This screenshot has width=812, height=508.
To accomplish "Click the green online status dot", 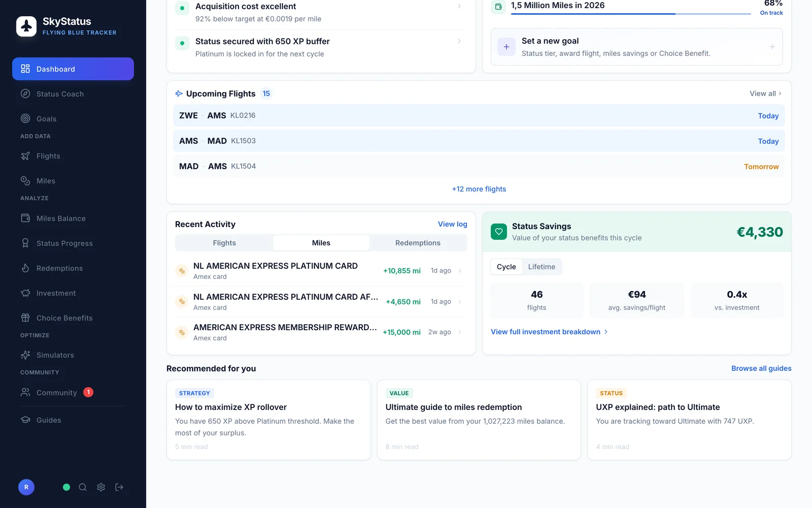I will click(66, 487).
